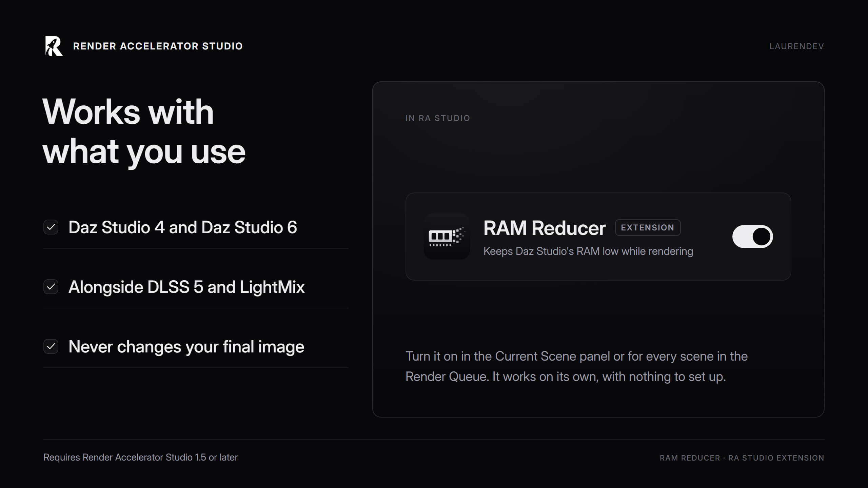Tick the Daz Studio 4 and 6 checkbox
868x488 pixels.
(51, 227)
